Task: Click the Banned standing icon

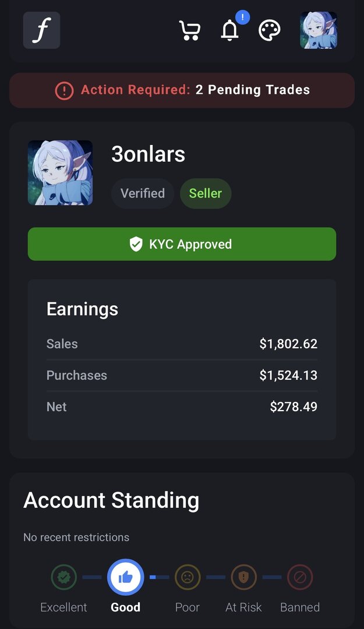Action: pos(300,578)
